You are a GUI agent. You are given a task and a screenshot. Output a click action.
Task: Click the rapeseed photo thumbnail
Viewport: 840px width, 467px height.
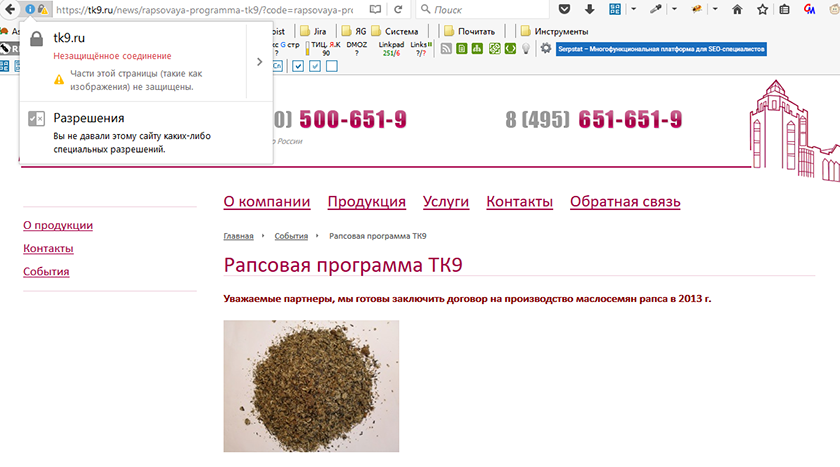(311, 386)
